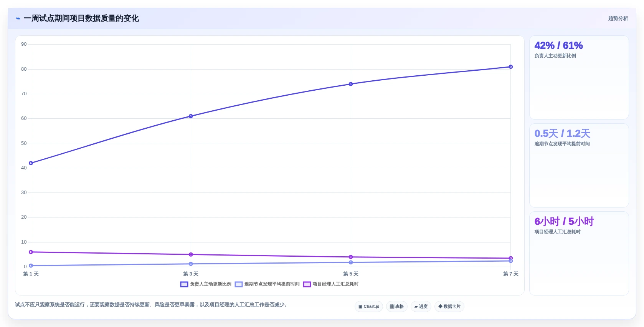Click the 第 3 天 point on the purple line

(x=191, y=254)
